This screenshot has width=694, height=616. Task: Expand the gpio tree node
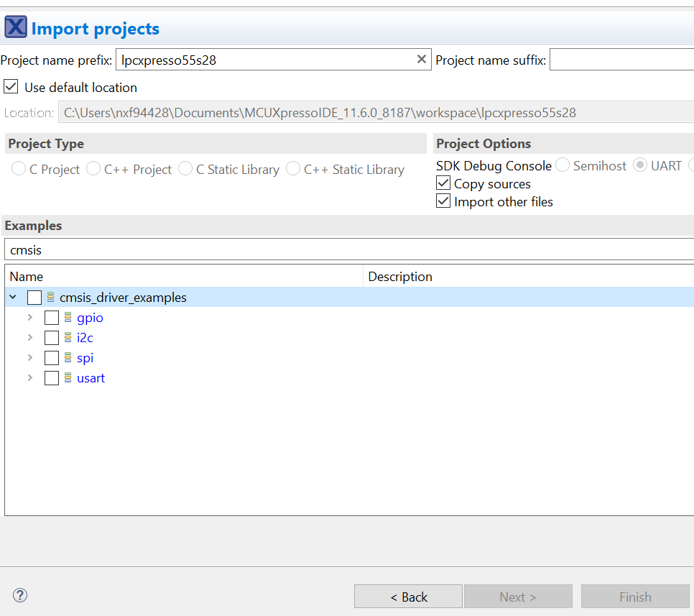tap(29, 317)
